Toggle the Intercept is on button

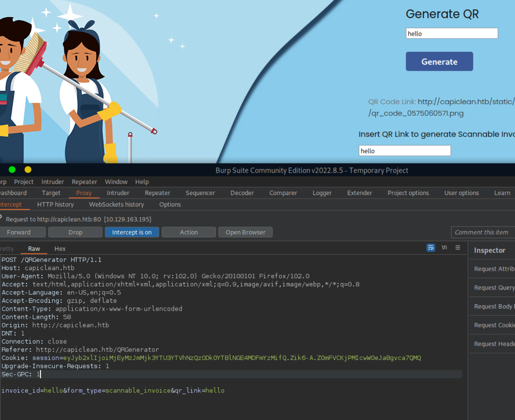pos(132,232)
